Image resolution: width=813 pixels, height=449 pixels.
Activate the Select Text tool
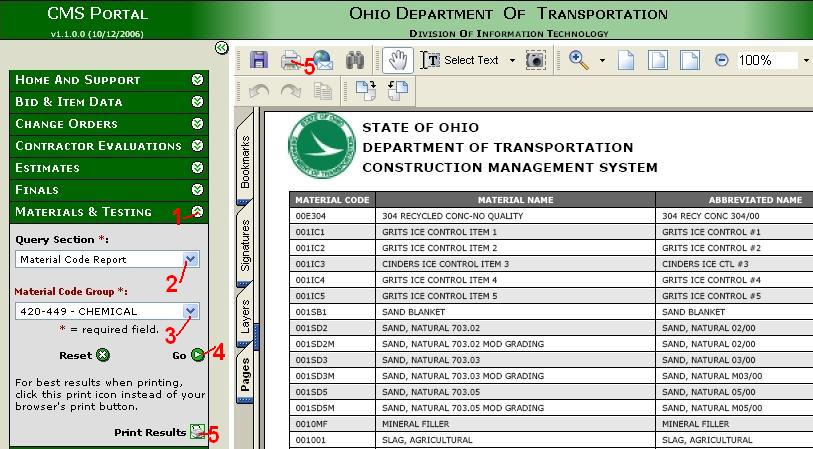coord(459,60)
